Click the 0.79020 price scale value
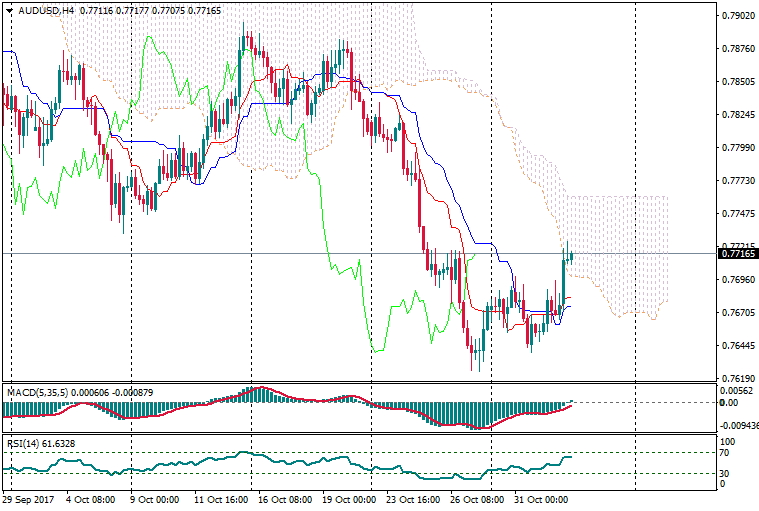 (x=737, y=16)
